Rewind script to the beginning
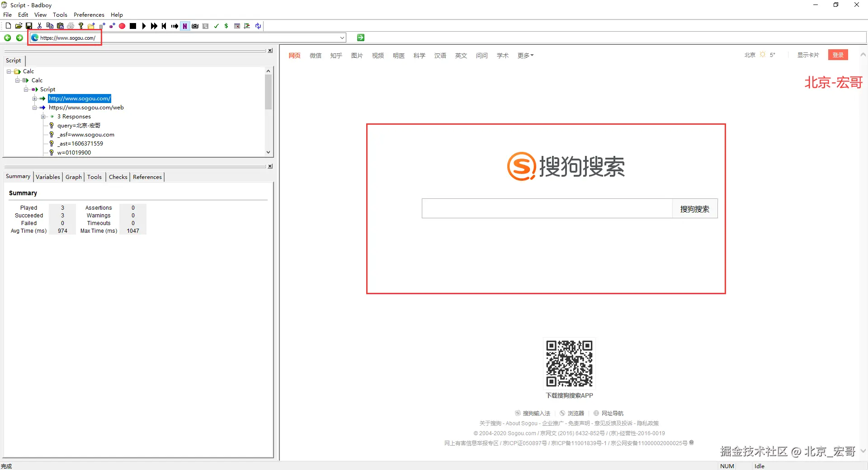 coord(164,26)
